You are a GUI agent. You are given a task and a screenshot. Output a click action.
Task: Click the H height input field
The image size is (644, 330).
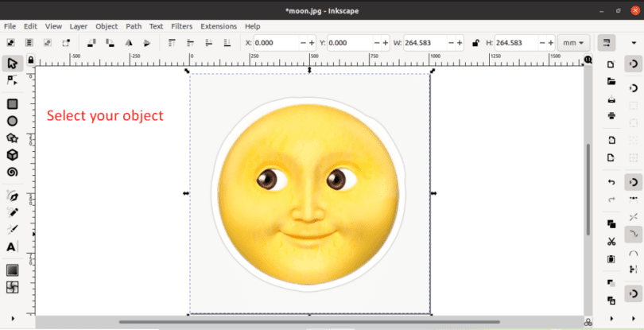[517, 43]
